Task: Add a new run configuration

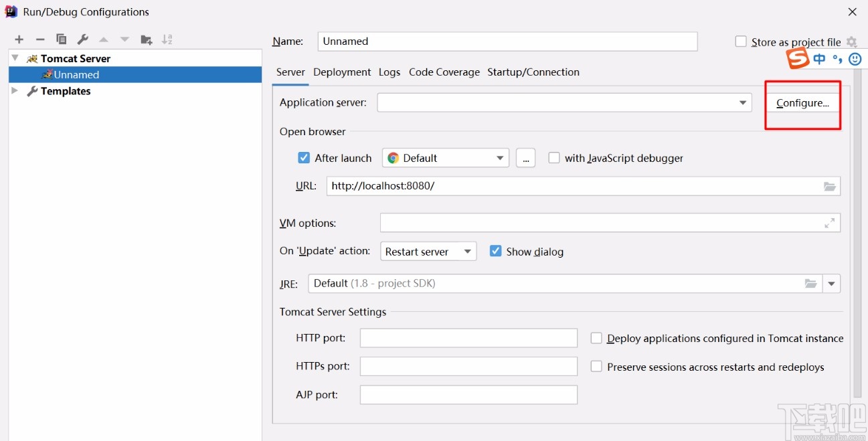Action: 19,39
